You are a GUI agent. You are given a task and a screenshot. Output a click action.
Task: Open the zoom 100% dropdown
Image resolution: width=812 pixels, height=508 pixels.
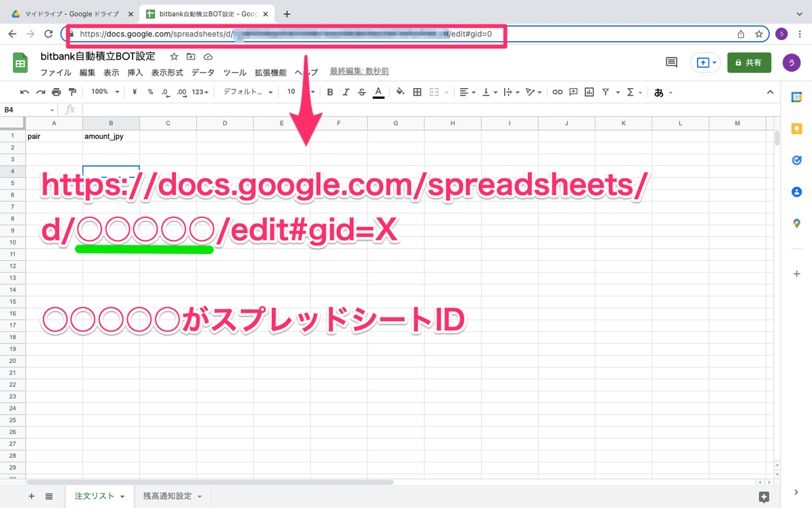106,92
